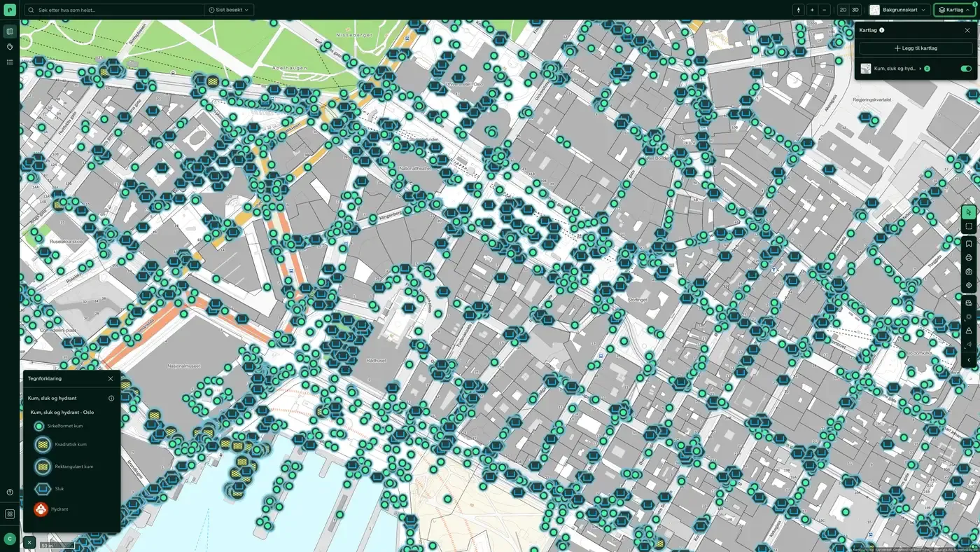Reset map orientation with the compass button

pos(798,10)
